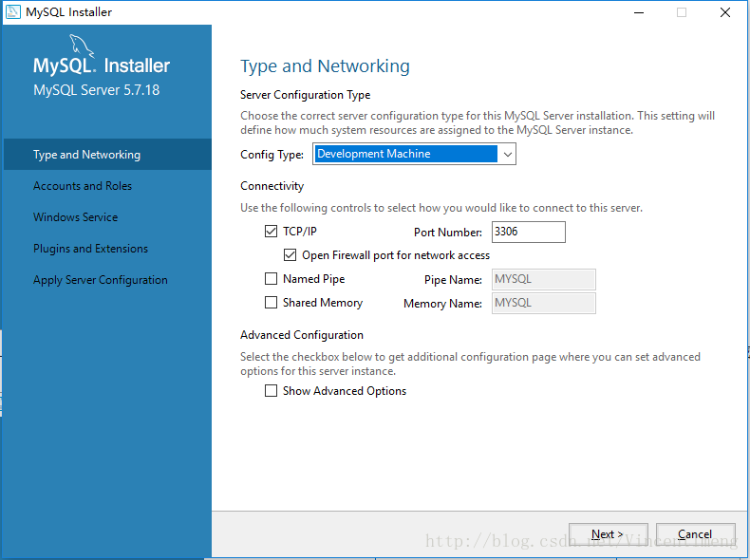Viewport: 750px width, 560px height.
Task: Open the Config Type dropdown arrow
Action: pos(507,154)
